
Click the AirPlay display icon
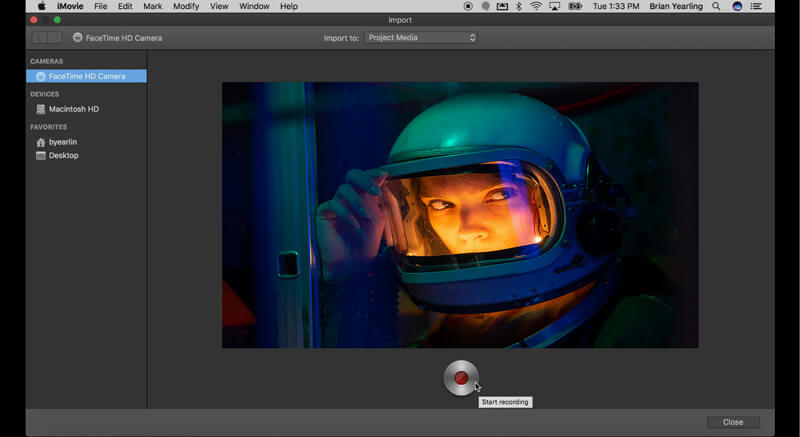click(555, 6)
